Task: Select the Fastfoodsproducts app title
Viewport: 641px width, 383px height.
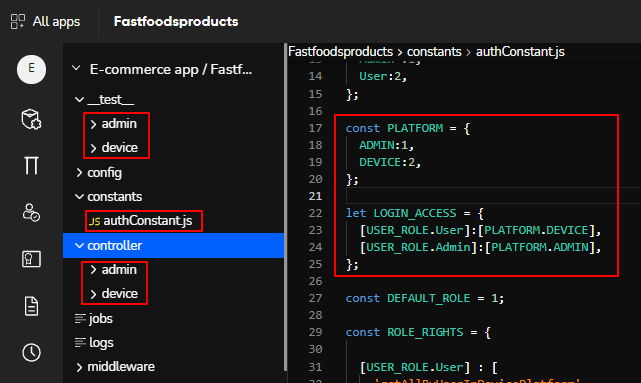Action: coord(176,21)
